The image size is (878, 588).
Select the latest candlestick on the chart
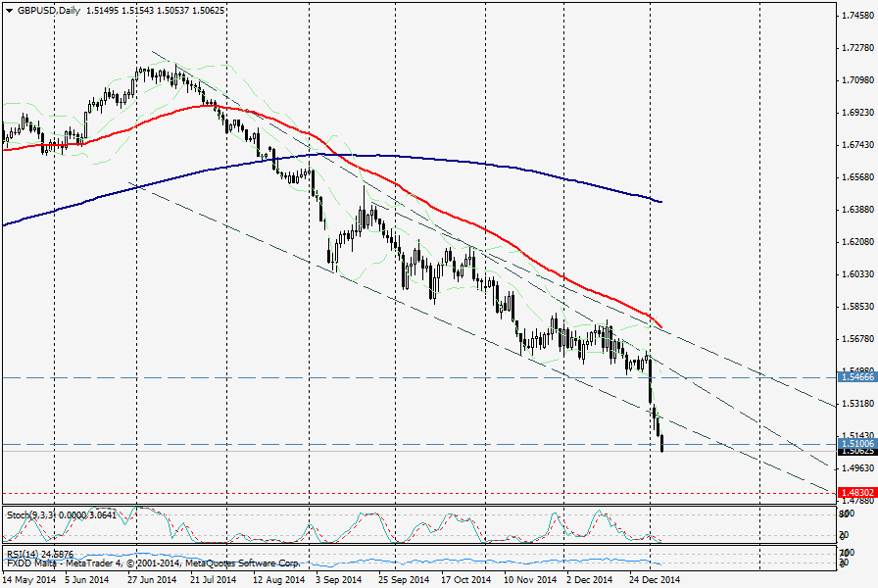coord(662,444)
